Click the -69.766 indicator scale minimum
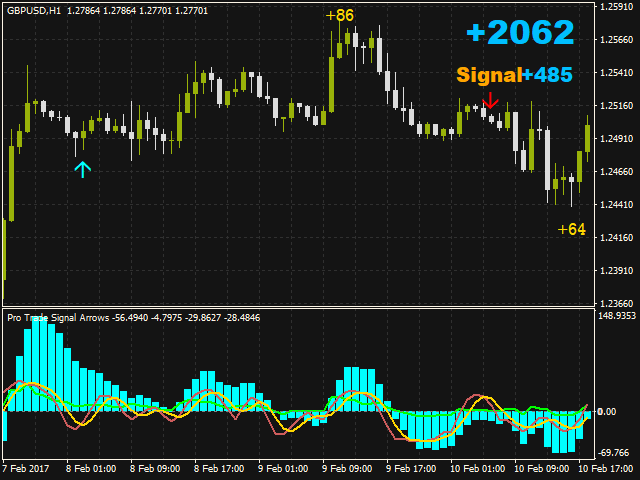 coord(614,453)
